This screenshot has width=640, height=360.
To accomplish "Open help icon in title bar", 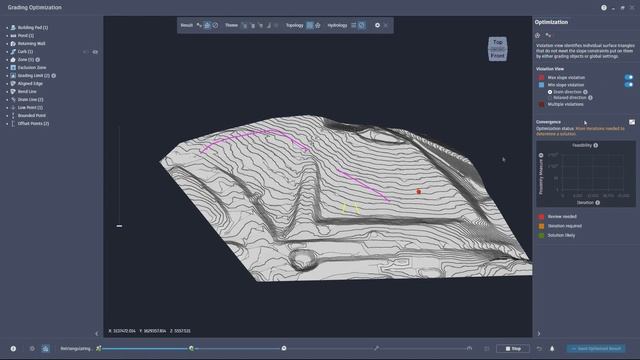I will (604, 7).
